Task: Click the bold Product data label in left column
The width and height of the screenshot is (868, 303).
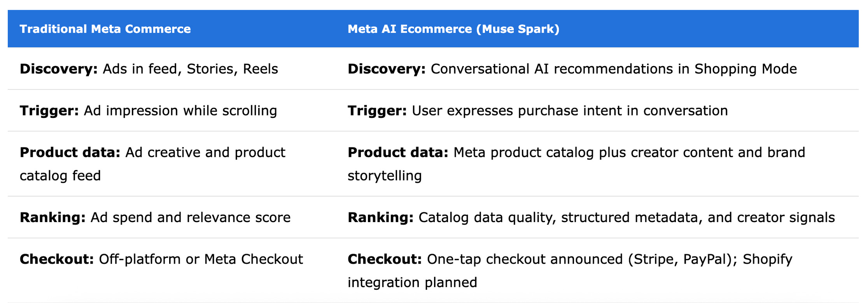Action: click(70, 152)
